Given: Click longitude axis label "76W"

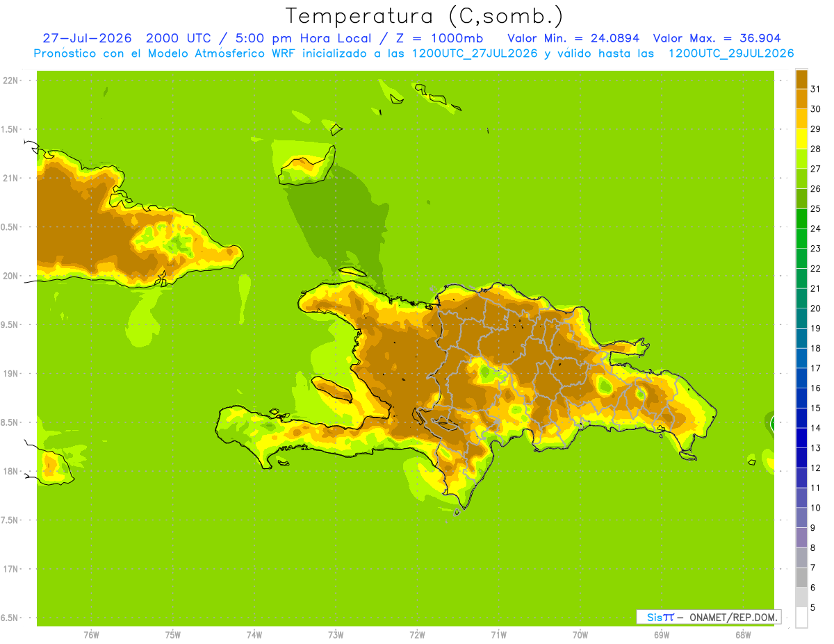Looking at the screenshot, I should [91, 635].
